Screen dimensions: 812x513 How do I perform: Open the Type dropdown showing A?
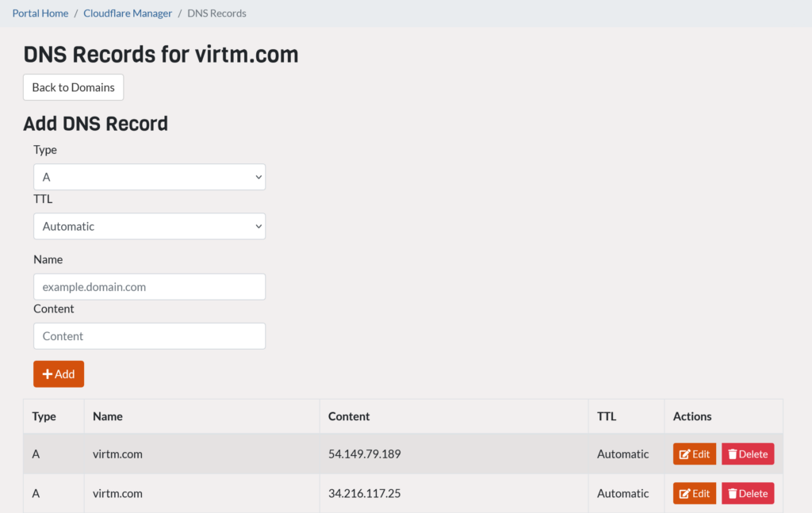(x=149, y=177)
